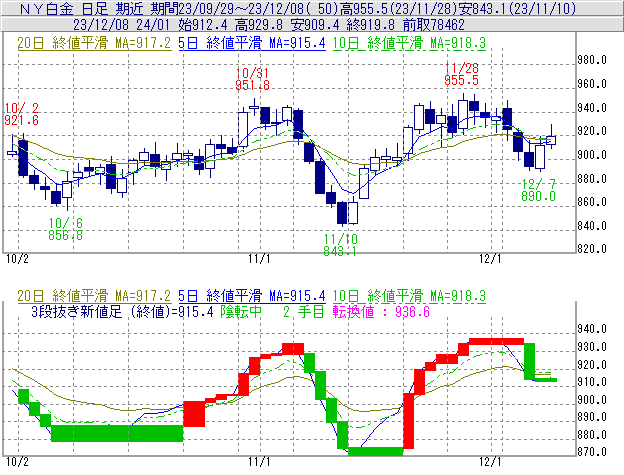This screenshot has width=624, height=475.
Task: Click the open price '始912.4' in second header row
Action: tap(203, 25)
